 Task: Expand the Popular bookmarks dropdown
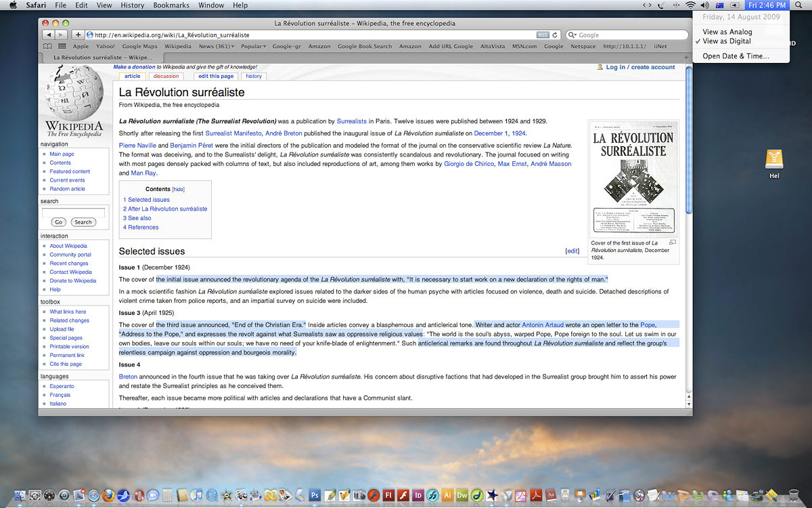pos(253,47)
